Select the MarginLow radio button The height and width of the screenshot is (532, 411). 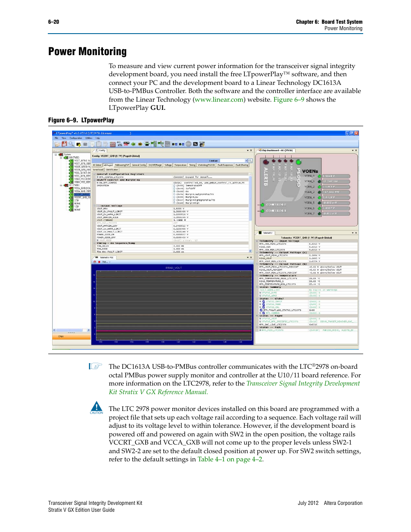[174, 197]
